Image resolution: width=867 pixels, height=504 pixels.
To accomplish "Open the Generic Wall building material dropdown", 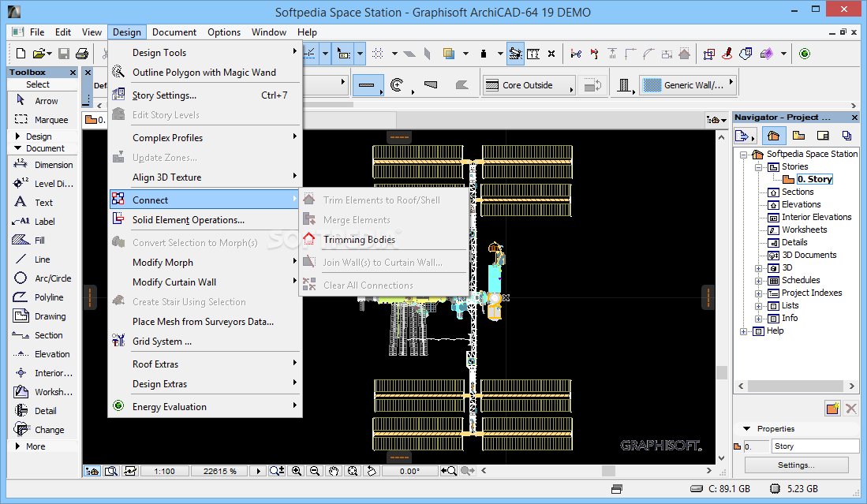I will click(689, 85).
